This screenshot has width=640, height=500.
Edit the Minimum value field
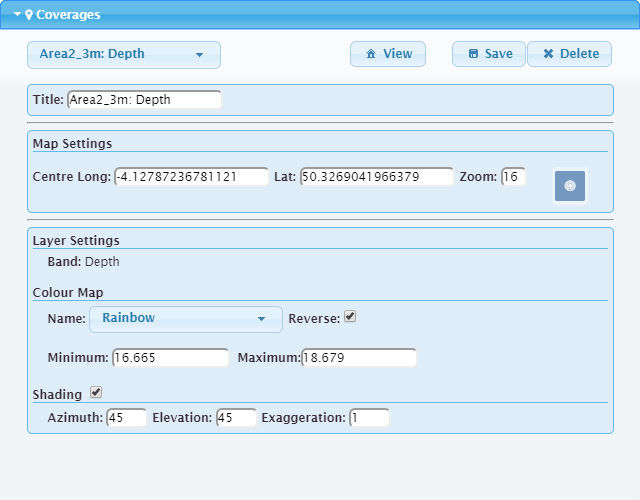pyautogui.click(x=170, y=358)
